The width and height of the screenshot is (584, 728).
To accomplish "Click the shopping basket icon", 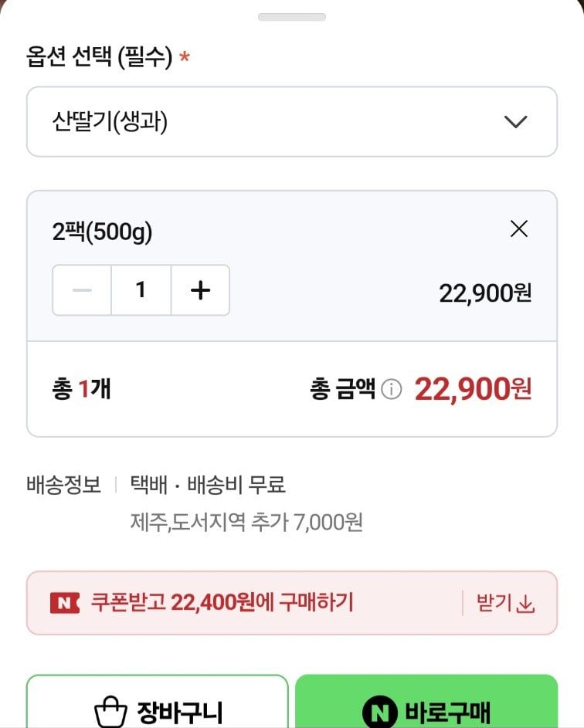I will click(x=110, y=711).
